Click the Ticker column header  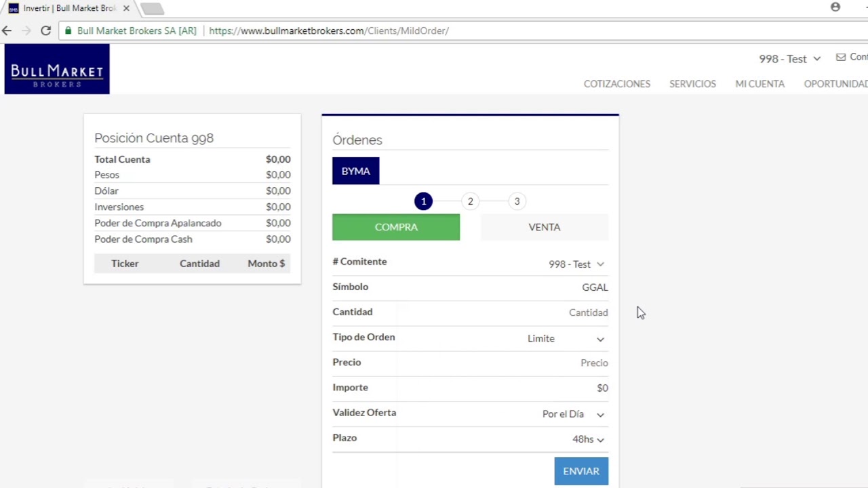pos(125,264)
